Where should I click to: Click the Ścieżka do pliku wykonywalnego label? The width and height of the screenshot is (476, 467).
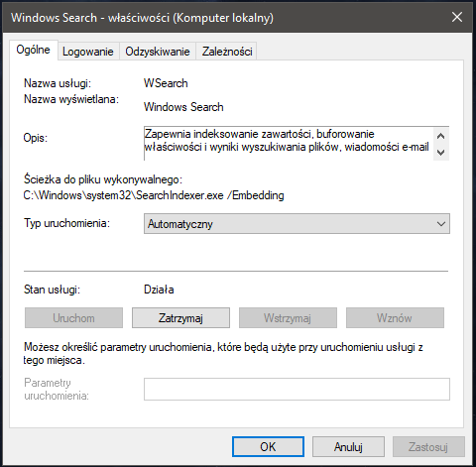tap(103, 179)
